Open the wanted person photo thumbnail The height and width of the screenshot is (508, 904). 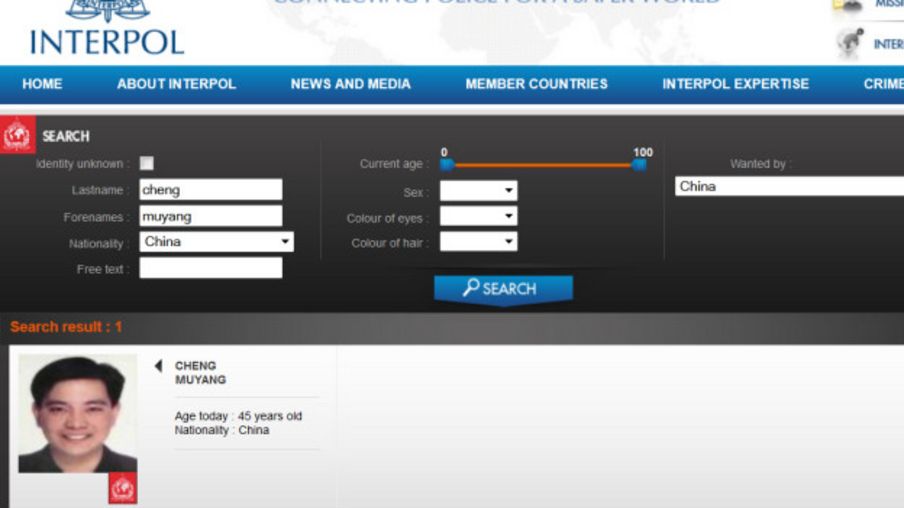point(78,413)
